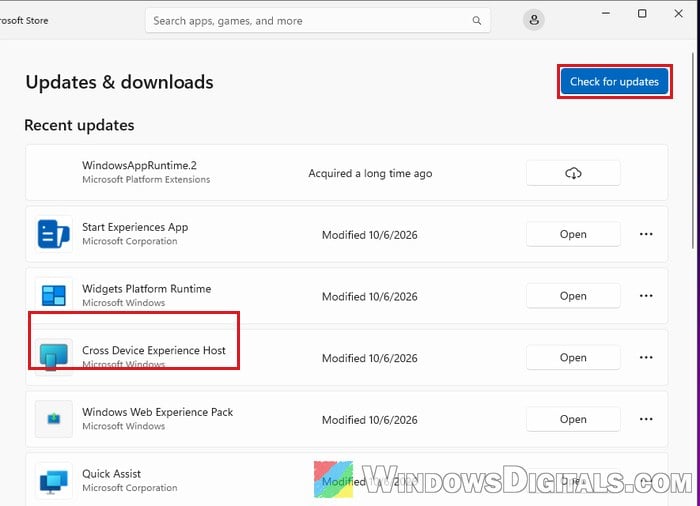Open Windows Web Experience Pack
Viewport: 700px width, 506px height.
[x=573, y=419]
